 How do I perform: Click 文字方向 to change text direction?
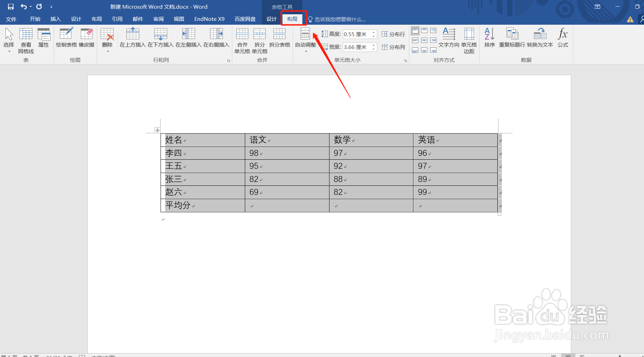point(449,38)
